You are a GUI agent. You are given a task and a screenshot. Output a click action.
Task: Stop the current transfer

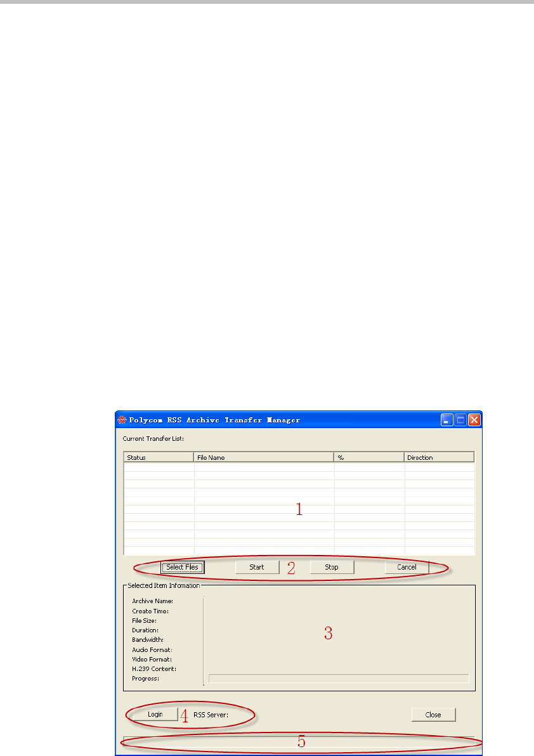(332, 567)
